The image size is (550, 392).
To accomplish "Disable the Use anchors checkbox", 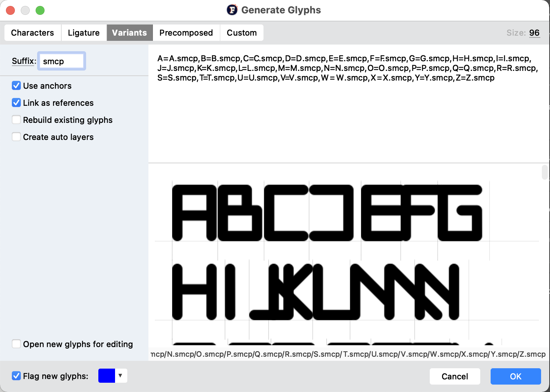I will coord(16,86).
